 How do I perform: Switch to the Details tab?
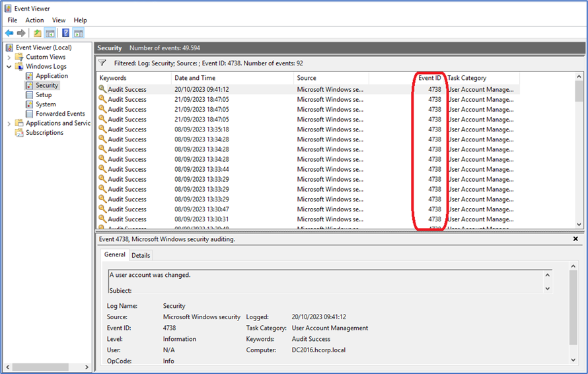(141, 255)
